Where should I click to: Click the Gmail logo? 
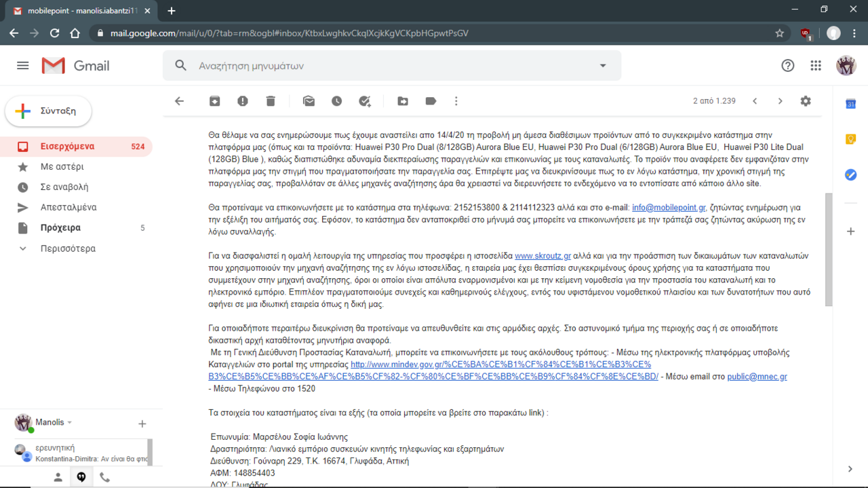75,66
